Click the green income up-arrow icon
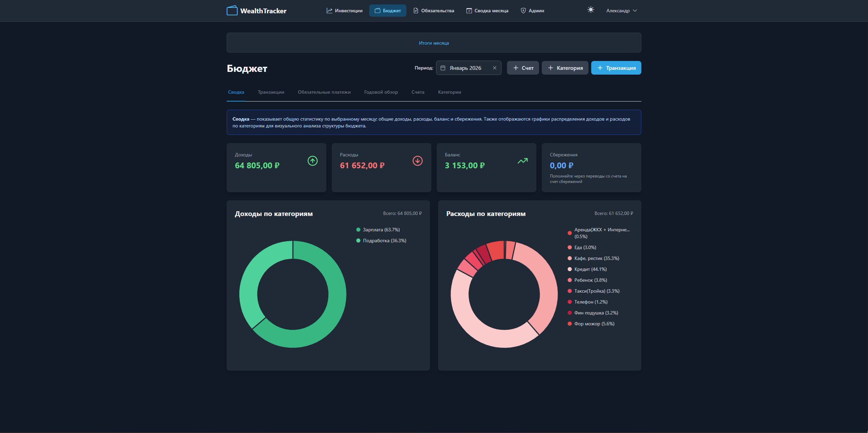 [312, 161]
